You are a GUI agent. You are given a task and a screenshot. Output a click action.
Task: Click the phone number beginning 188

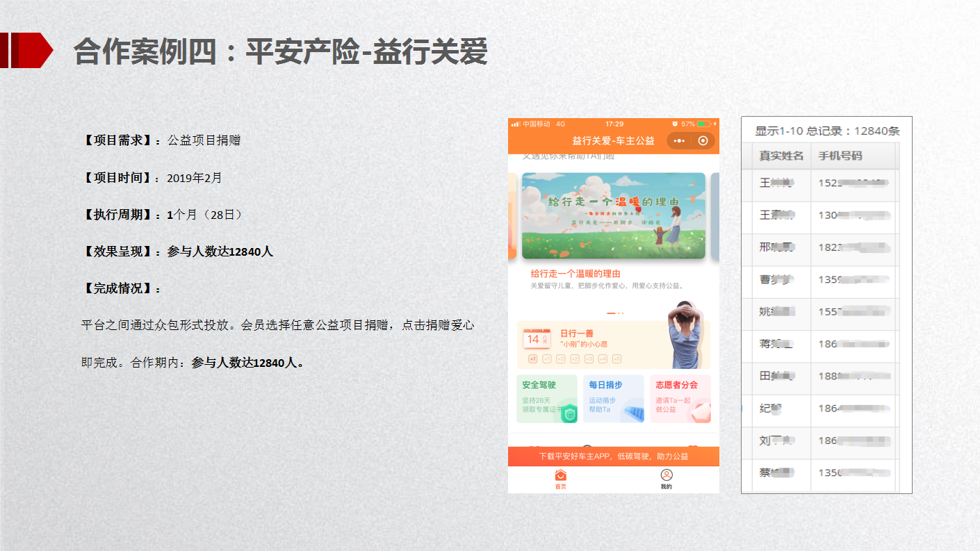854,376
